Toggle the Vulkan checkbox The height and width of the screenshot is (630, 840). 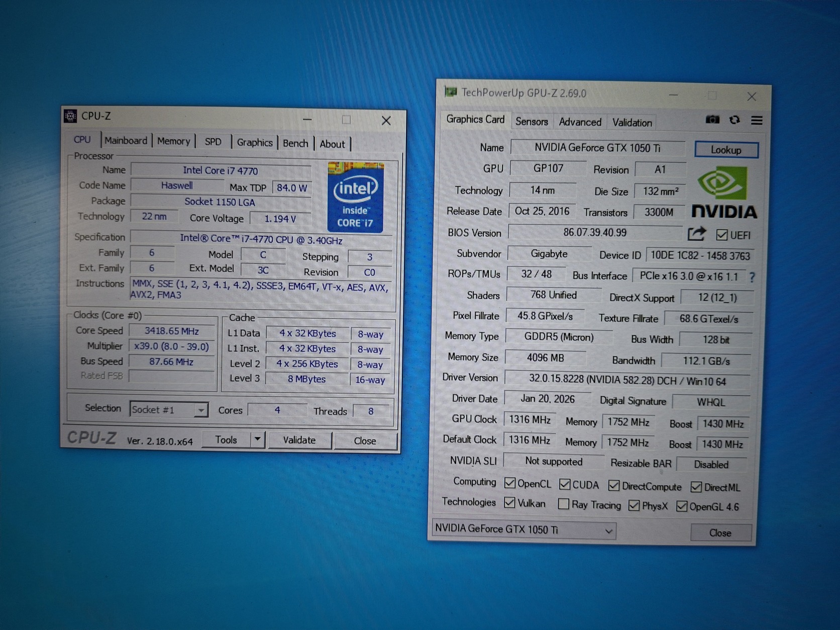click(x=509, y=502)
